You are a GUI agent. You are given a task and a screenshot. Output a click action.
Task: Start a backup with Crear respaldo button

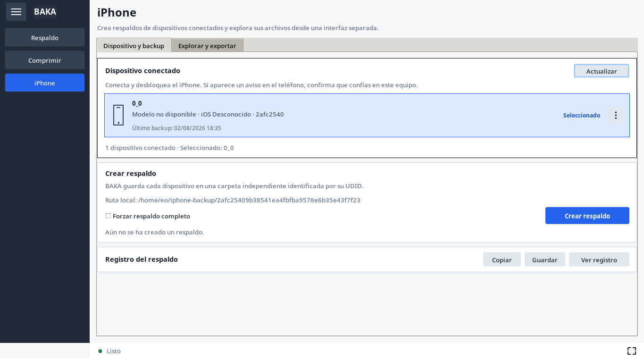pos(587,216)
